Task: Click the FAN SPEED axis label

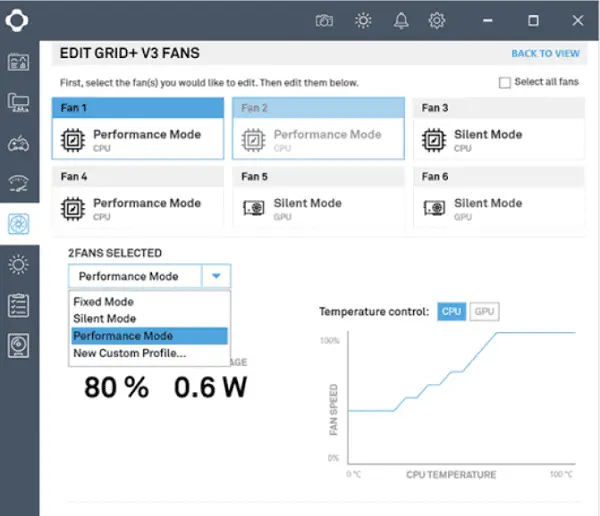Action: point(333,410)
